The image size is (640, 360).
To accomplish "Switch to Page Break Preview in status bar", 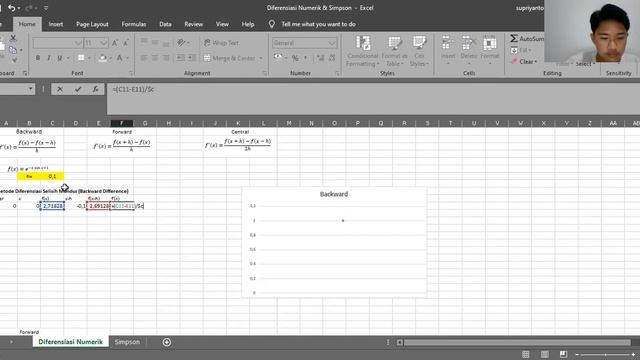I will [x=564, y=354].
